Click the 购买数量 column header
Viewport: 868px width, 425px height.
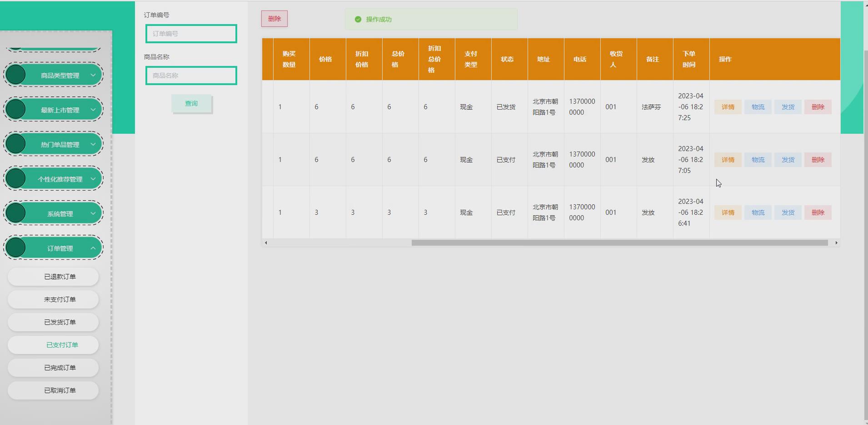click(291, 59)
